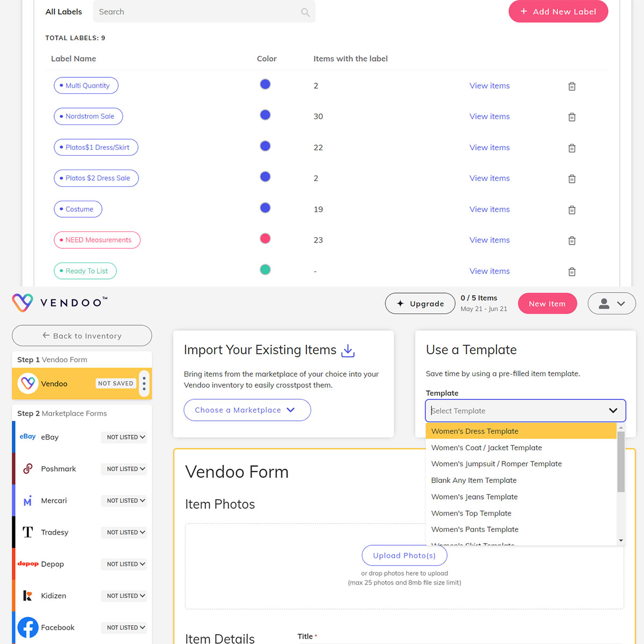View items for Multi Quantity label
644x644 pixels.
tap(489, 86)
